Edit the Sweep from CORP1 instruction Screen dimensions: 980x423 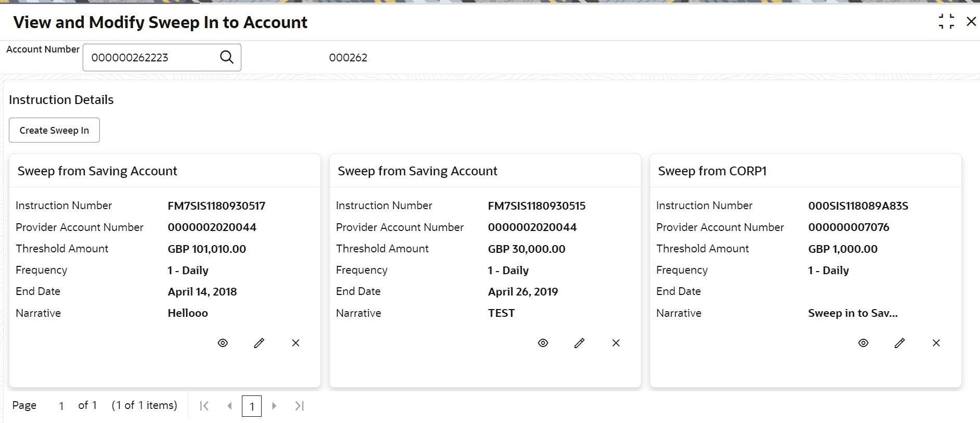tap(900, 343)
